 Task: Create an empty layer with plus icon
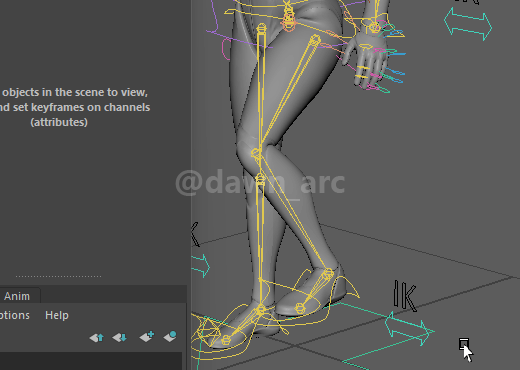point(147,336)
